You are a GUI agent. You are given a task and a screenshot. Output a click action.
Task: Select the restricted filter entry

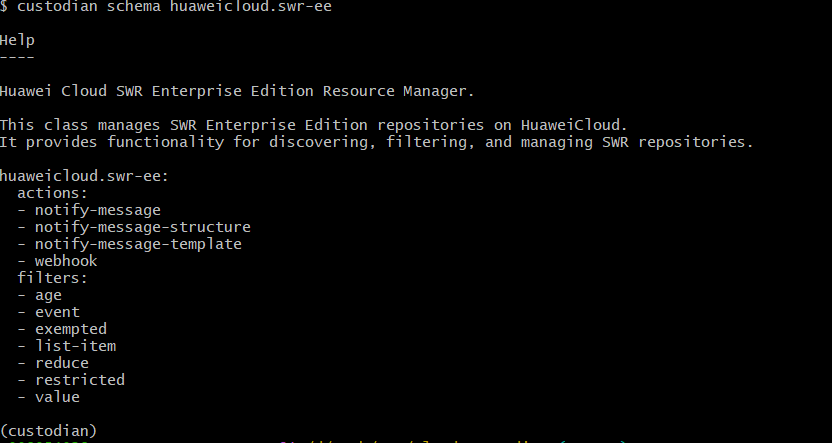pyautogui.click(x=79, y=380)
